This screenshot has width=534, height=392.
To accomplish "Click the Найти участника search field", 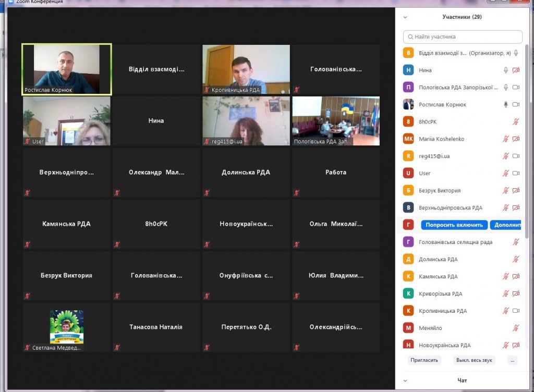I will [463, 37].
